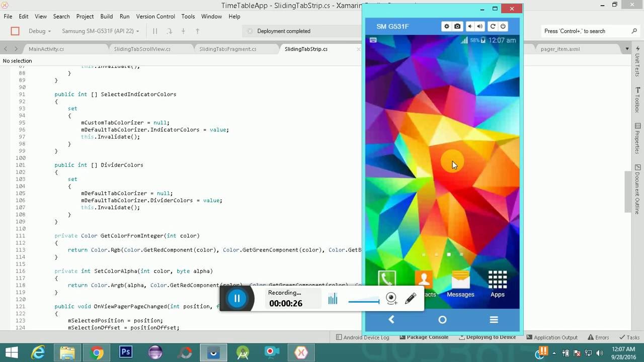
Task: Take a screenshot with the camera icon
Action: pos(457,26)
